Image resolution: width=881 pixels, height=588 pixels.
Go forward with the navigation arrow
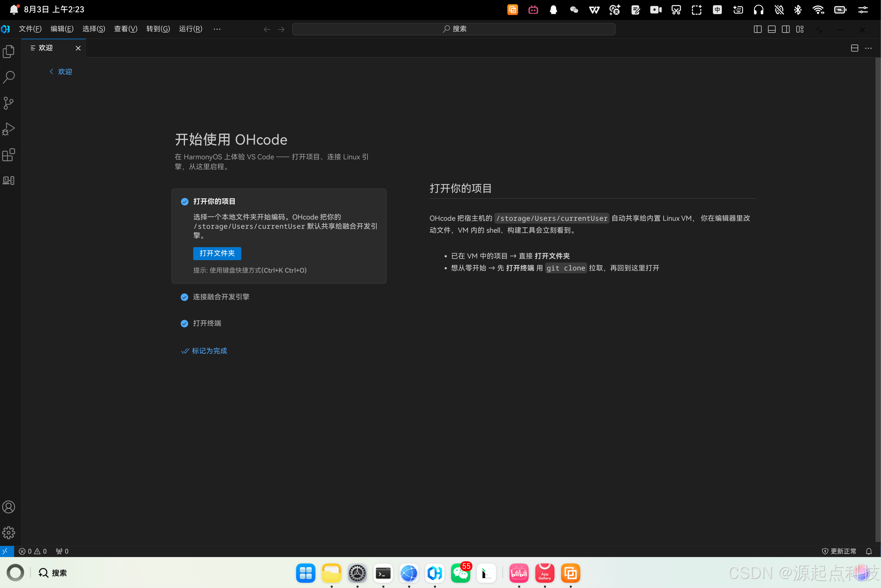pos(281,29)
